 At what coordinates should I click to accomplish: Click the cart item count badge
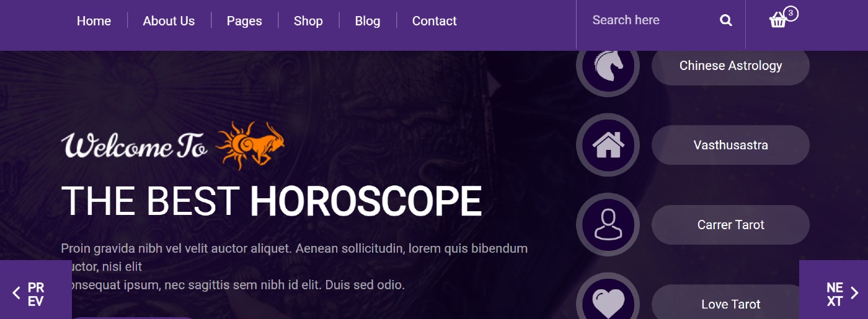790,13
